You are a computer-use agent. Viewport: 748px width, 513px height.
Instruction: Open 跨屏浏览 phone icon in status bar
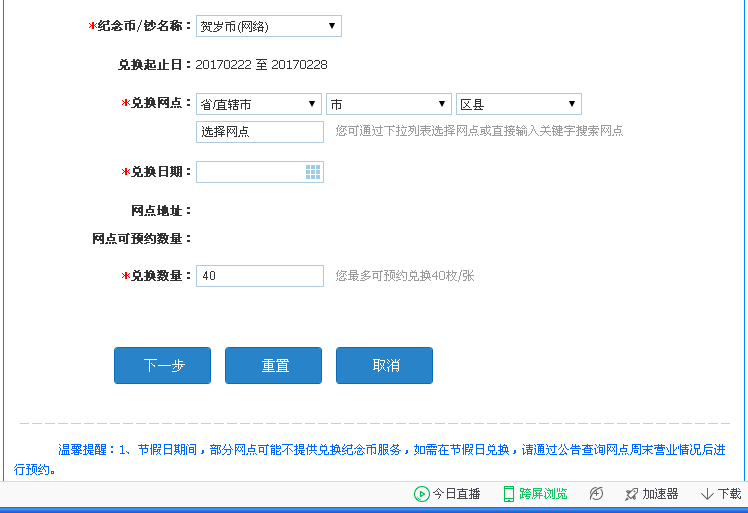[x=509, y=494]
